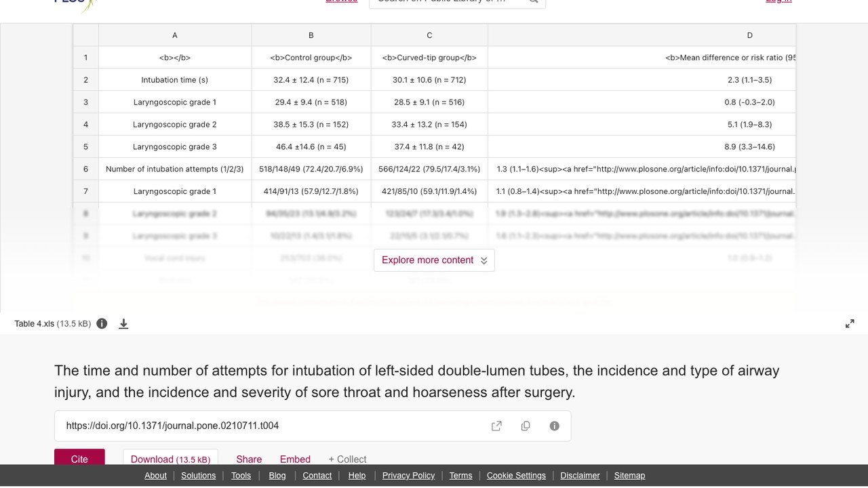The height and width of the screenshot is (488, 868).
Task: Click the 'Intubation time (s)' cell
Action: point(175,80)
